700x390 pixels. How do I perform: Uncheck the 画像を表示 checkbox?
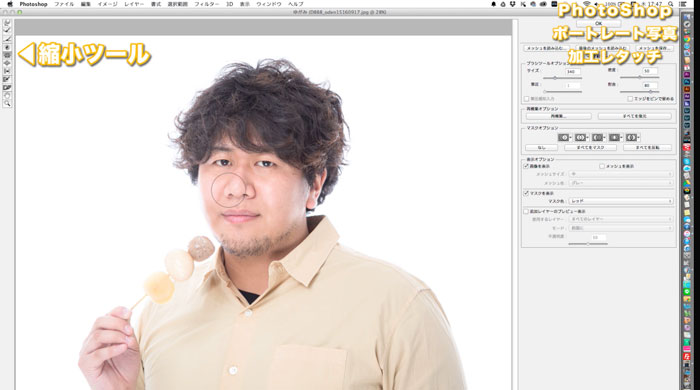tap(526, 166)
